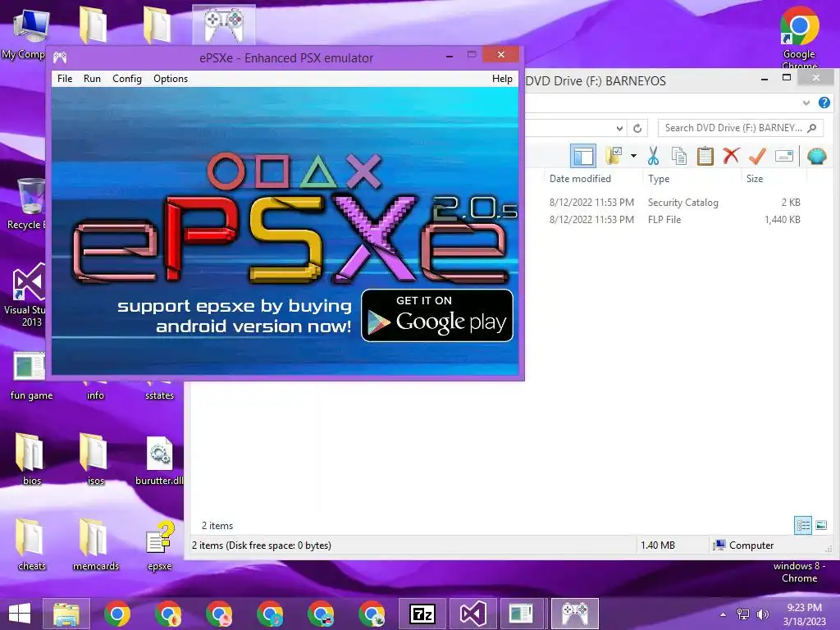Select the memcards folder on the desktop
Screen dimensions: 840x630
[x=95, y=545]
